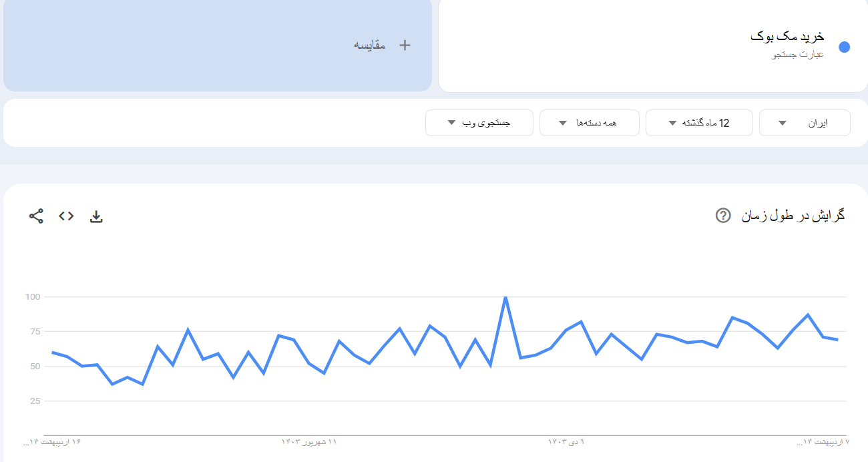Open the embed code icon
The height and width of the screenshot is (462, 868).
pos(66,216)
